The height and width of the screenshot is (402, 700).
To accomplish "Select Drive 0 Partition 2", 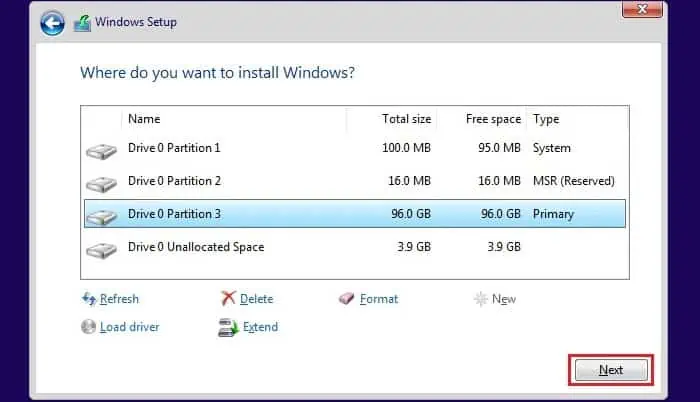I will tap(355, 181).
